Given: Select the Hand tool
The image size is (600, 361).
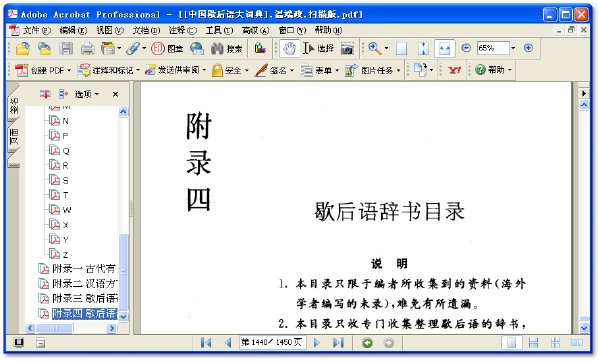Looking at the screenshot, I should click(x=290, y=49).
